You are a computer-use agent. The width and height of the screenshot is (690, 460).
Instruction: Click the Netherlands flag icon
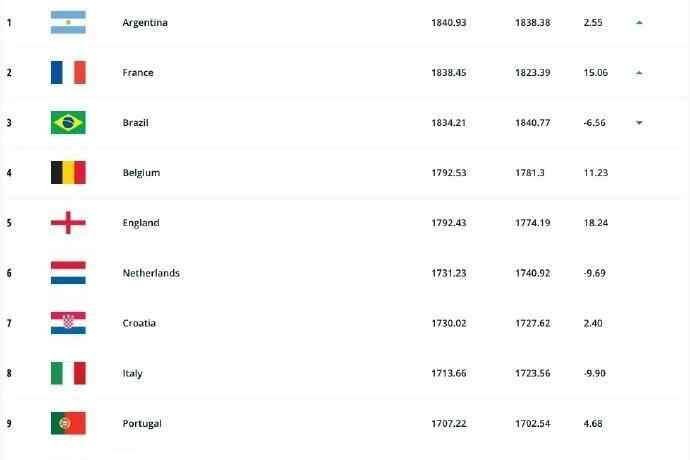point(68,272)
